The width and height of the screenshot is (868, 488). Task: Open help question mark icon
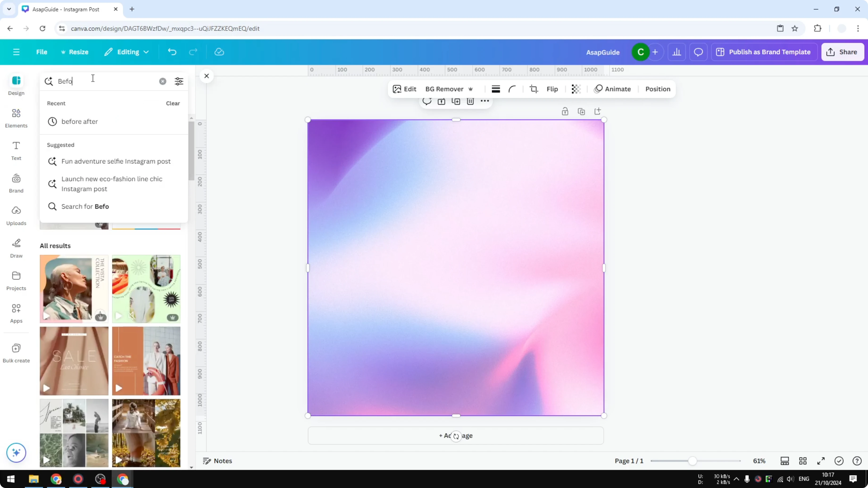tap(857, 461)
